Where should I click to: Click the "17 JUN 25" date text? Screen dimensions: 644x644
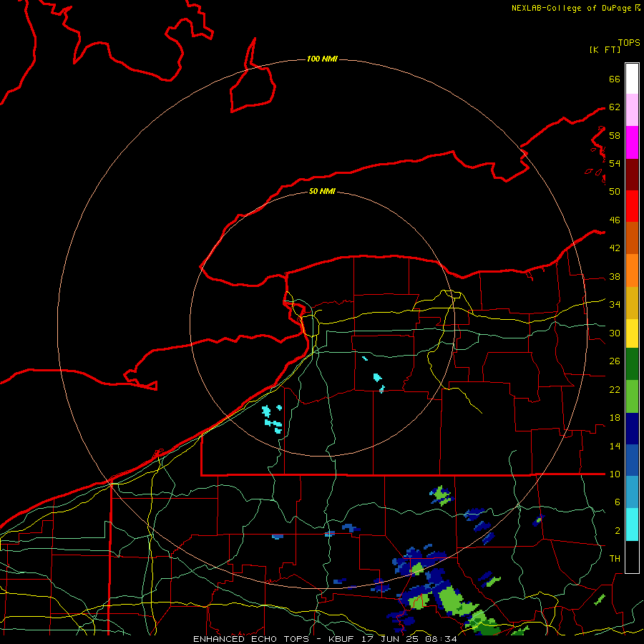[391, 639]
